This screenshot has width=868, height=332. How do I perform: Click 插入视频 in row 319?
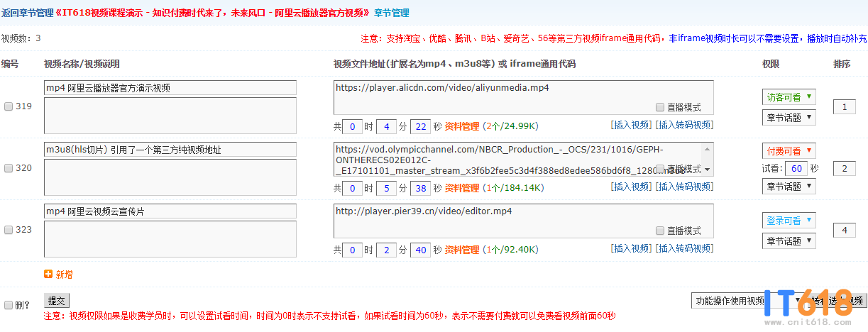tap(630, 125)
